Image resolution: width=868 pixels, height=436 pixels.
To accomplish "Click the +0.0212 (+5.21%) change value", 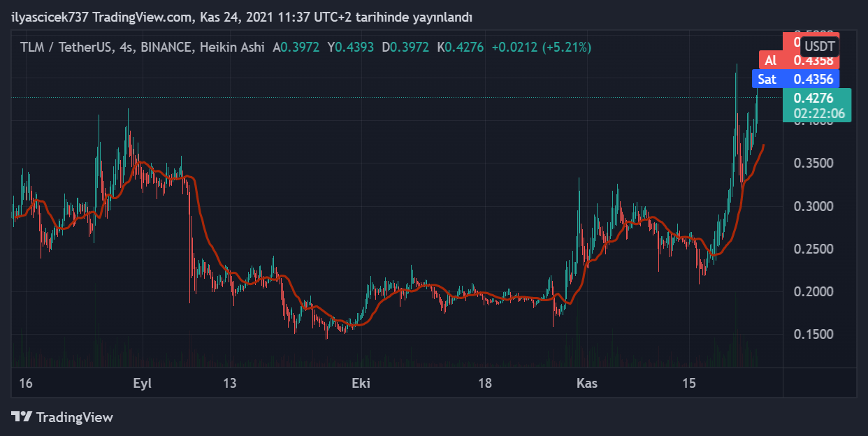I will point(542,48).
